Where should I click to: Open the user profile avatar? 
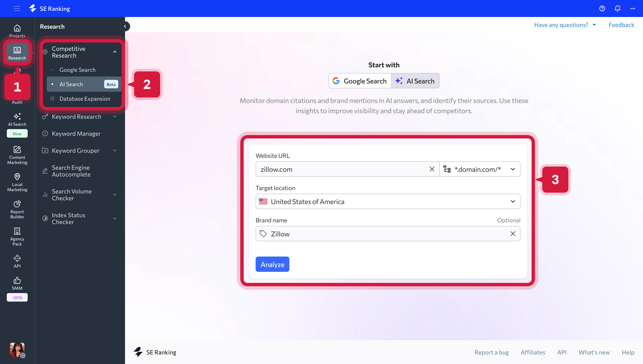pyautogui.click(x=17, y=350)
